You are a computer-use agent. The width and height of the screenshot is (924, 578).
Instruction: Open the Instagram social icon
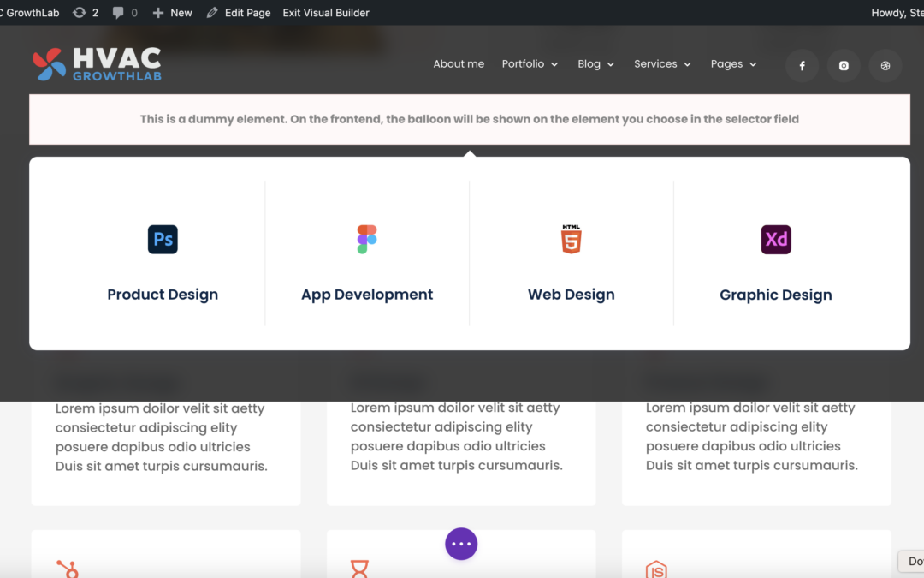(x=844, y=65)
